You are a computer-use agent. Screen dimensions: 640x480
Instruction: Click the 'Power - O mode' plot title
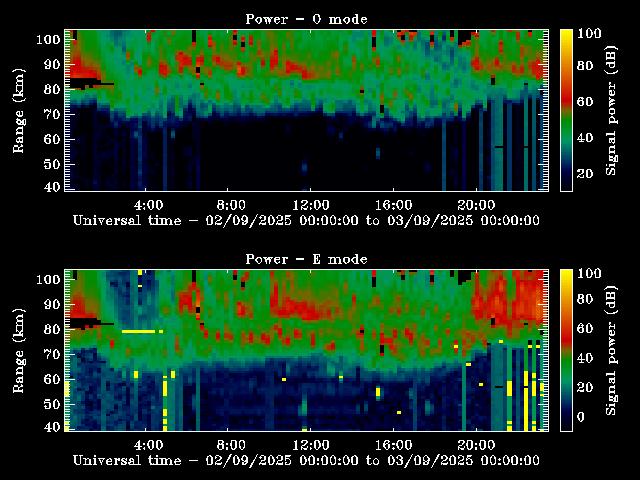pos(306,19)
